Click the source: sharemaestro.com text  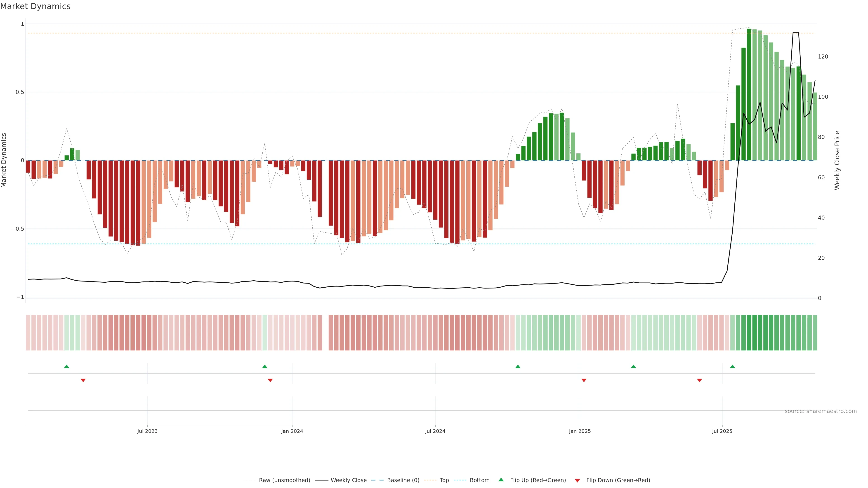pos(821,411)
